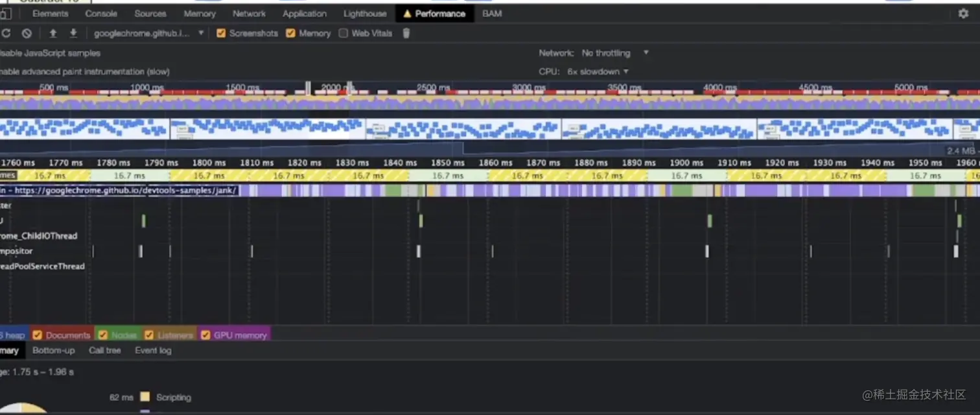Switch to the Lighthouse tab

365,14
